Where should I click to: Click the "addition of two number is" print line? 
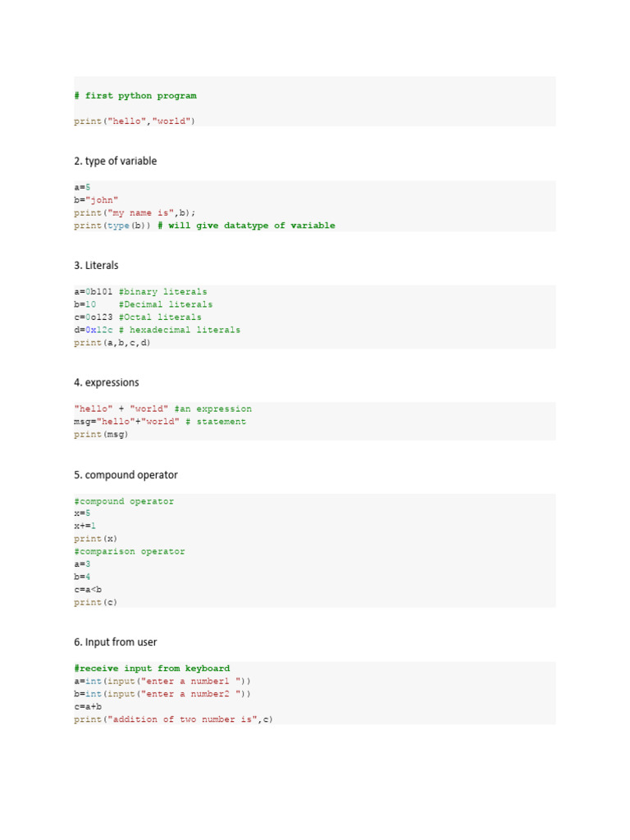point(173,719)
